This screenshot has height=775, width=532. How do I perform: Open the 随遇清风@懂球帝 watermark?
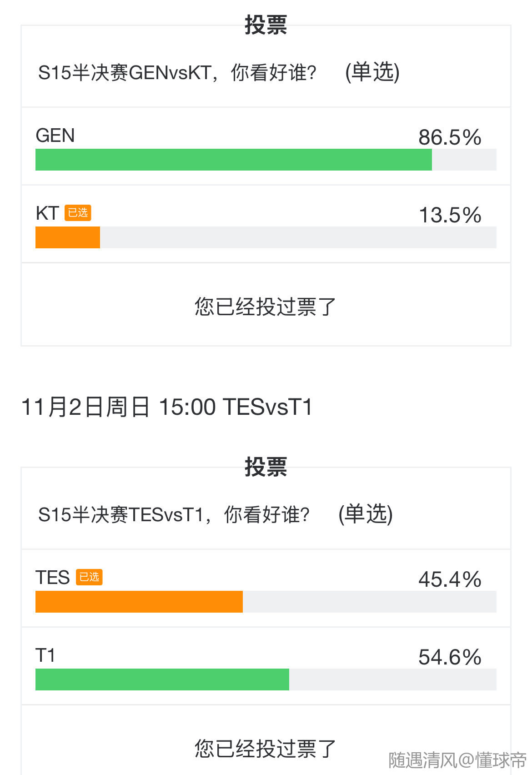click(457, 760)
